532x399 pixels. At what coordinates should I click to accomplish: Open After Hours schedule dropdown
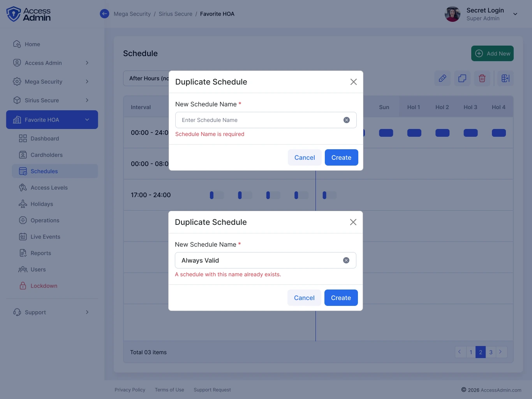(x=146, y=78)
